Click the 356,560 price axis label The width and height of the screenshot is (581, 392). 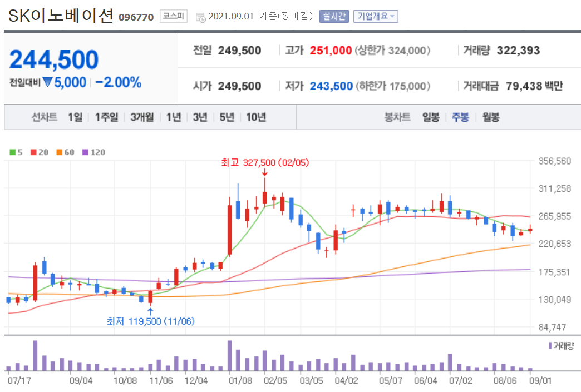click(555, 161)
